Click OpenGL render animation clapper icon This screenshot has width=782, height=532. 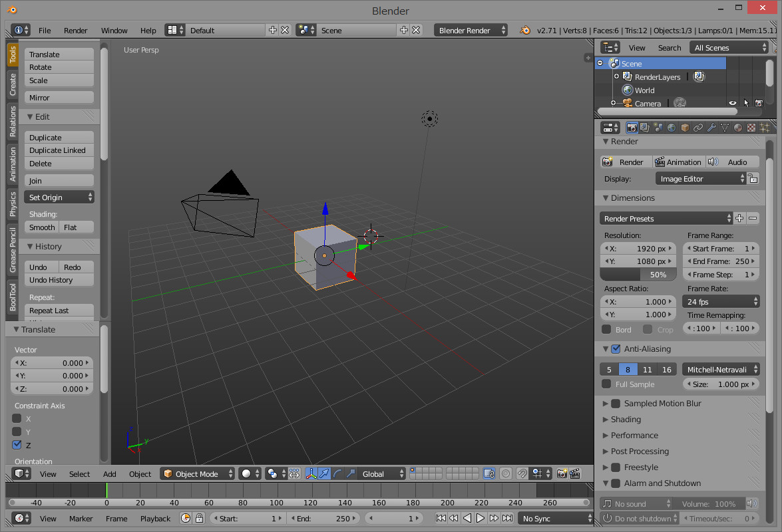coord(575,473)
